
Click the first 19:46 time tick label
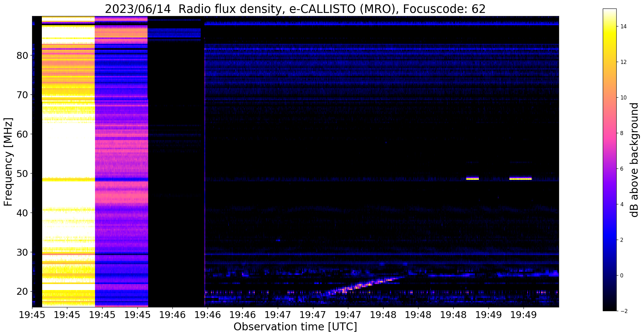coord(172,314)
